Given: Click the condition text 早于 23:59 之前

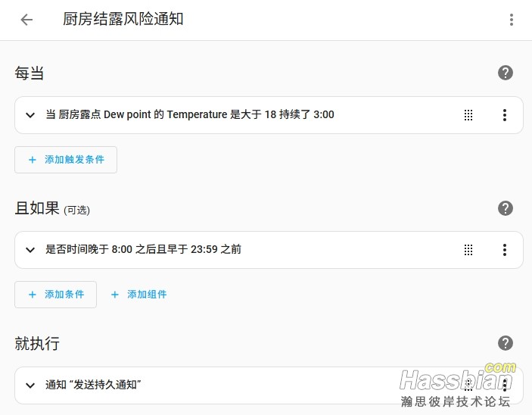Looking at the screenshot, I should [x=204, y=249].
